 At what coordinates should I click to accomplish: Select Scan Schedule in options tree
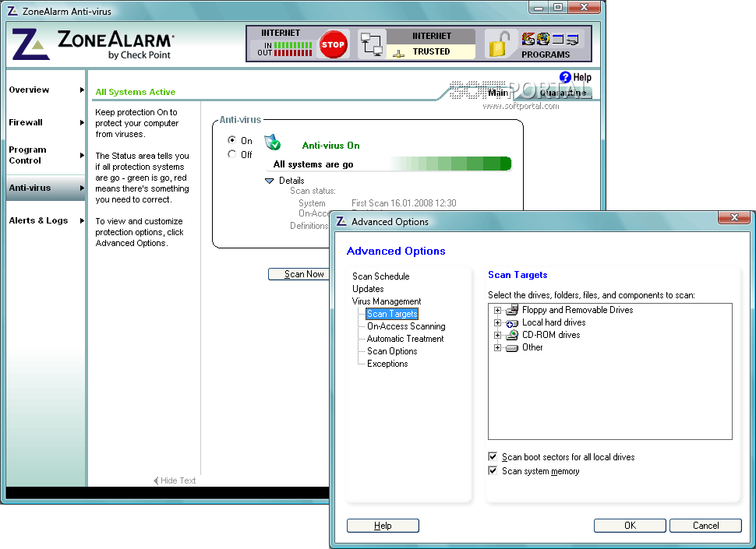coord(381,276)
